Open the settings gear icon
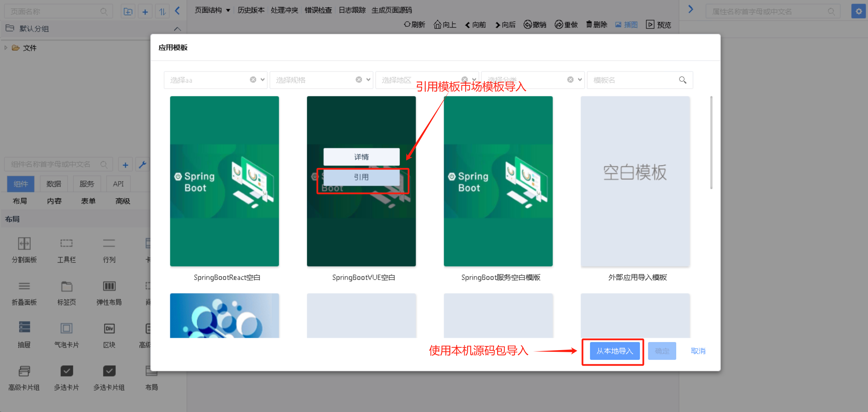Image resolution: width=868 pixels, height=412 pixels. (858, 11)
